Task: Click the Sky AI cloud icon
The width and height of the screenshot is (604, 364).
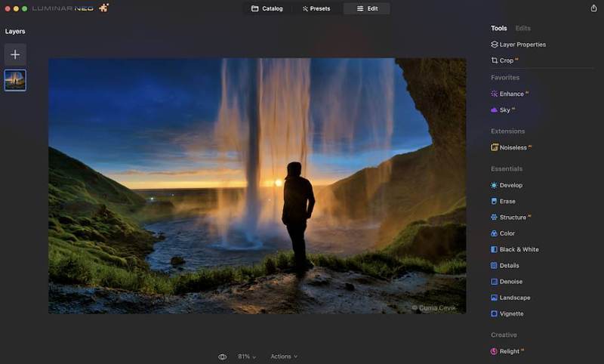Action: tap(495, 110)
